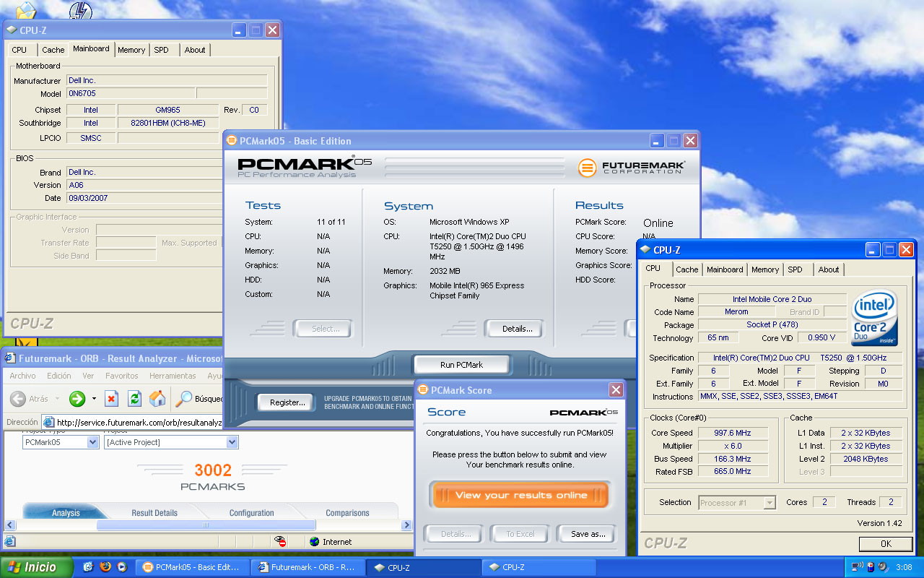This screenshot has height=578, width=924.
Task: Open the Inicio start button
Action: pyautogui.click(x=36, y=567)
